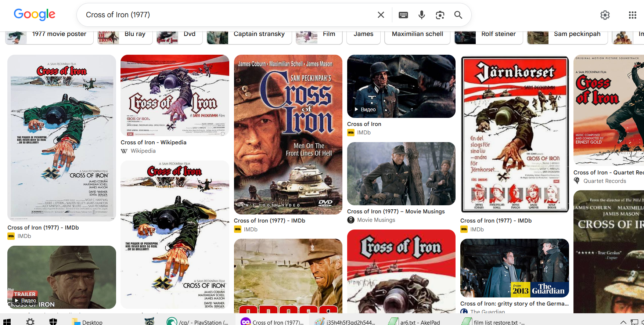
Task: Click the Wikipedia source label
Action: [x=143, y=151]
